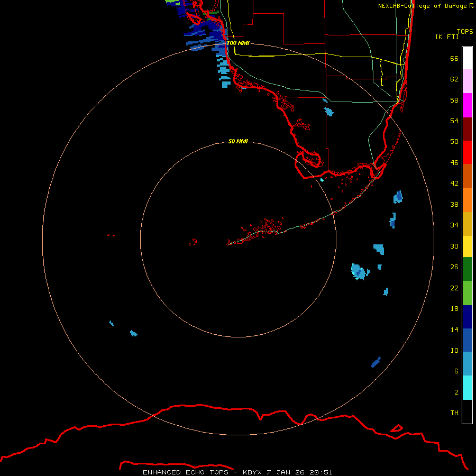Click the bright red legend swatch
Viewport: 476px width, 476px height.
coord(467,152)
